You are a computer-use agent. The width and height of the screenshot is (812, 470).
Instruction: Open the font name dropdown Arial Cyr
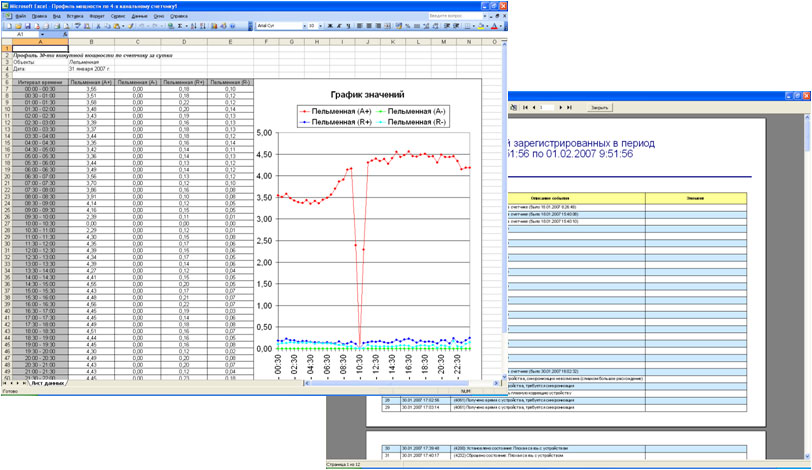click(304, 26)
